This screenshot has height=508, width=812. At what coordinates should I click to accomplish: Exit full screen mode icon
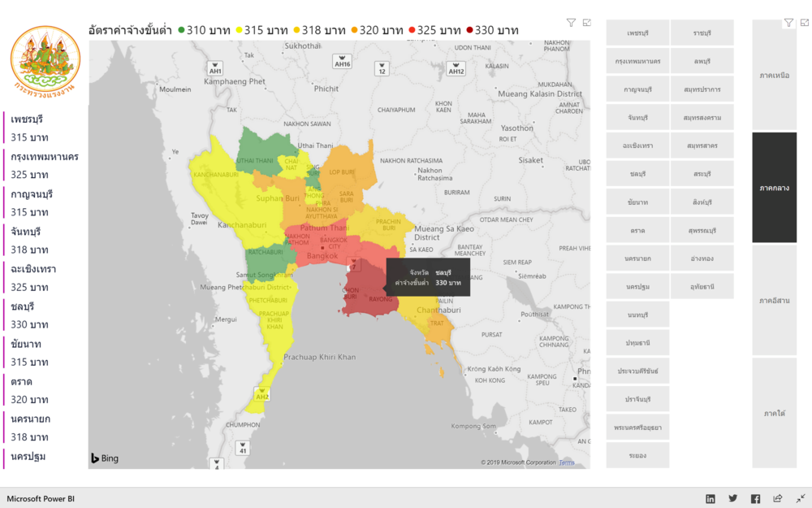click(801, 498)
